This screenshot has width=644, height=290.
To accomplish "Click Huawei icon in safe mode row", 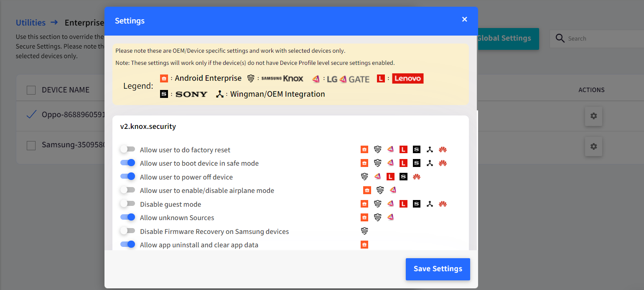I will 443,163.
